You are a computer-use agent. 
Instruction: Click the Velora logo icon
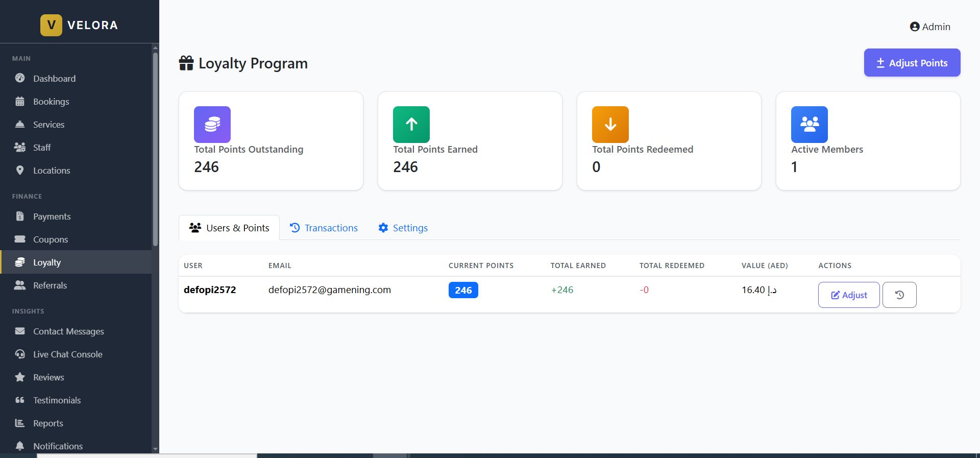point(51,25)
